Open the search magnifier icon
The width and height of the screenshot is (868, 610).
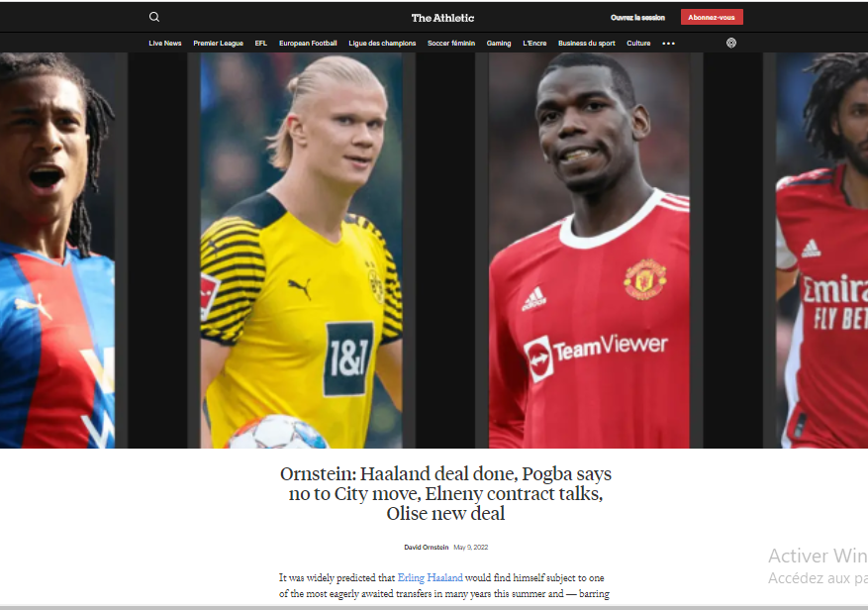(x=154, y=17)
